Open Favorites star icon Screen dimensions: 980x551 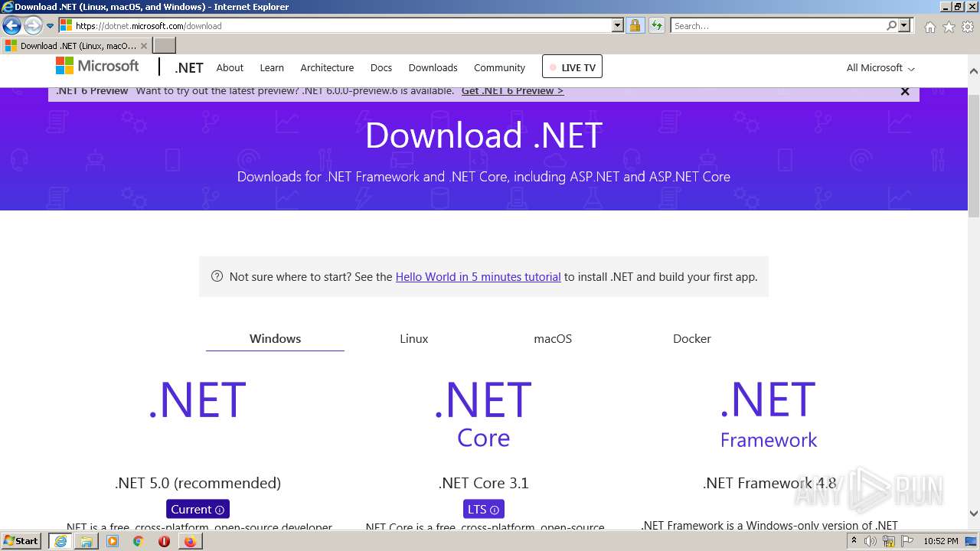[x=949, y=27]
